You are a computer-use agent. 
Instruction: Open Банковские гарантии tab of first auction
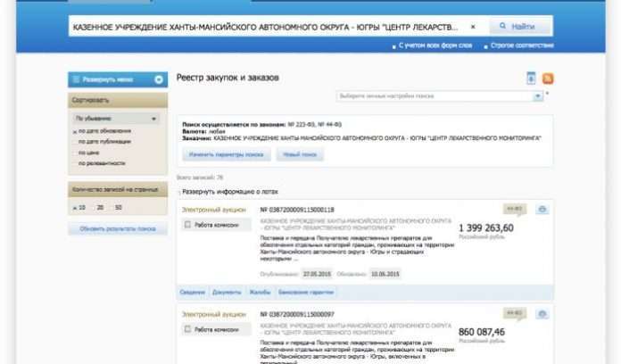306,293
